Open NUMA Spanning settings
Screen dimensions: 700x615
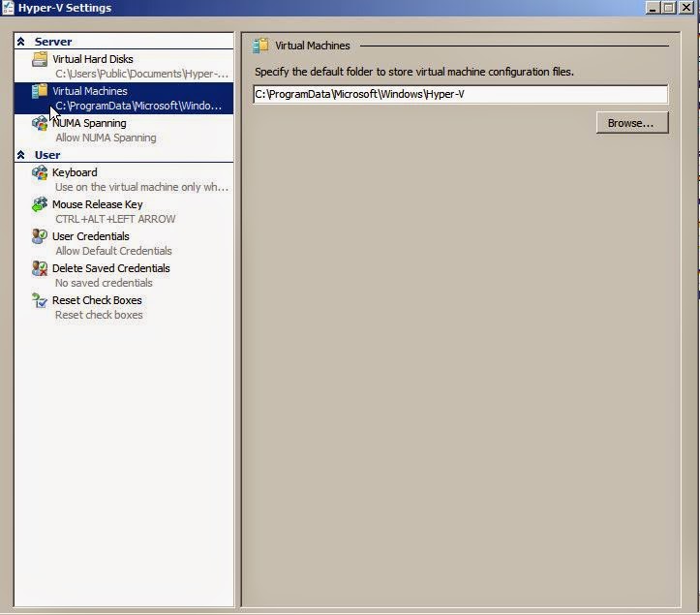pos(124,130)
